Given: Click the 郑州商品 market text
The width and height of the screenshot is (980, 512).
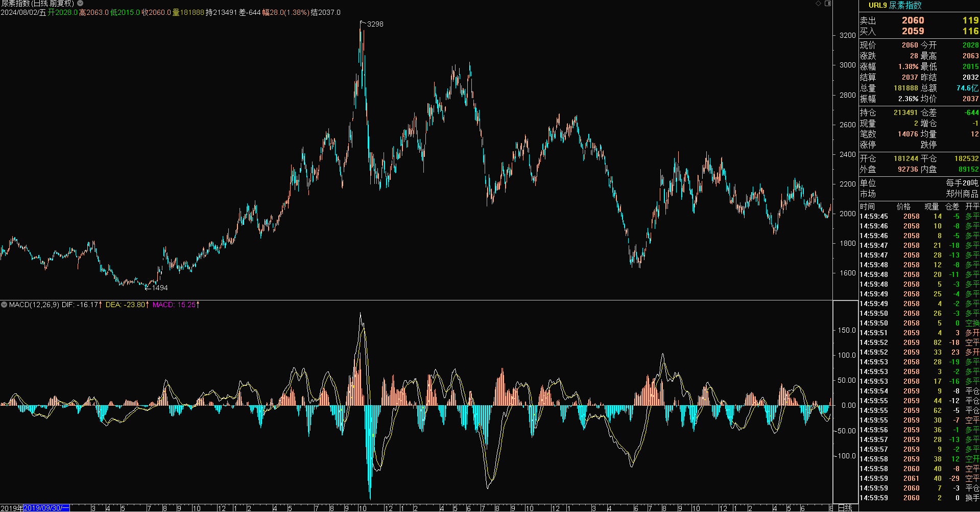Looking at the screenshot, I should point(962,194).
